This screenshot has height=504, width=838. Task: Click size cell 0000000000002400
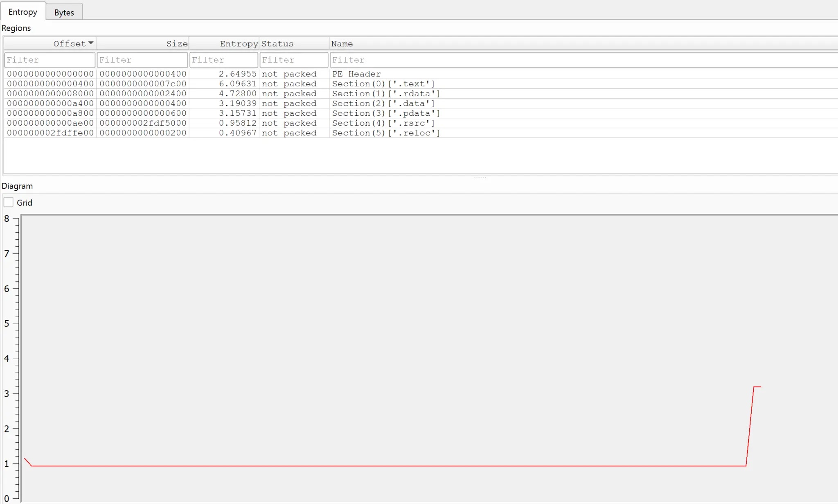143,94
